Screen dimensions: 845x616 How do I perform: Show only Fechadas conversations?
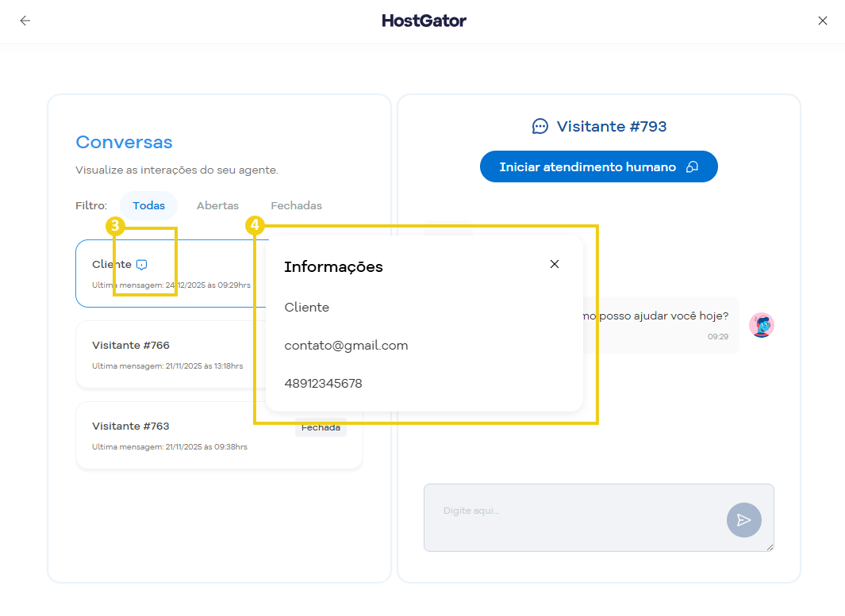[x=296, y=205]
